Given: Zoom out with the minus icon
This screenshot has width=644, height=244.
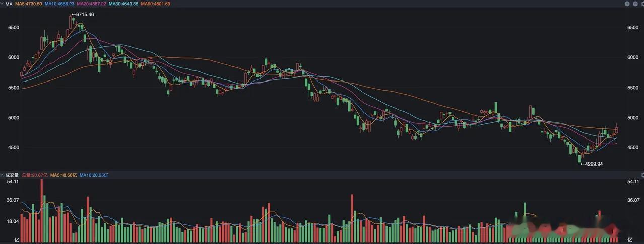Looking at the screenshot, I should pos(635,4).
